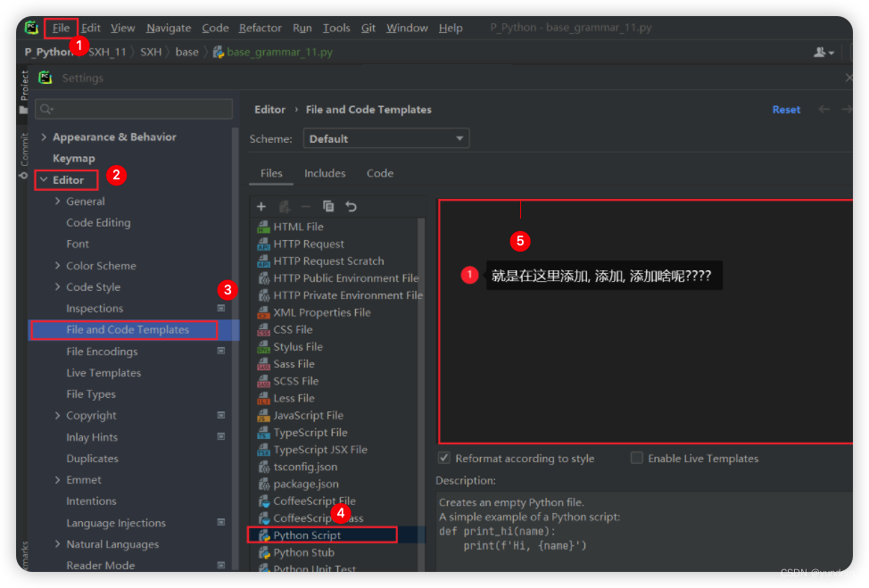Click the remove template minus icon

click(x=305, y=207)
